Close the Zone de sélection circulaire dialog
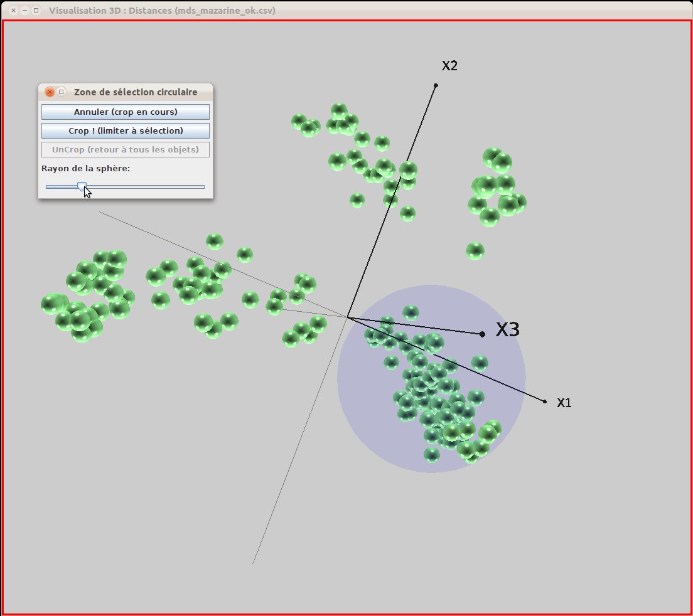This screenshot has height=616, width=693. [50, 92]
